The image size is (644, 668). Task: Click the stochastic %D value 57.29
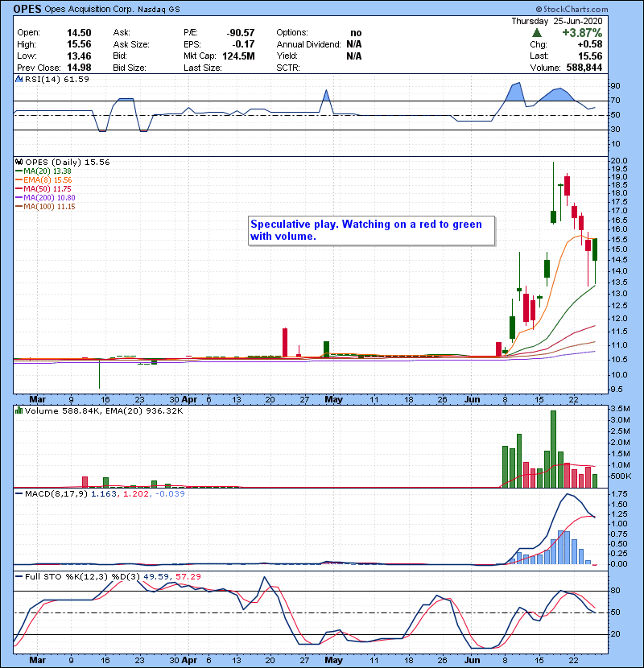tap(188, 576)
